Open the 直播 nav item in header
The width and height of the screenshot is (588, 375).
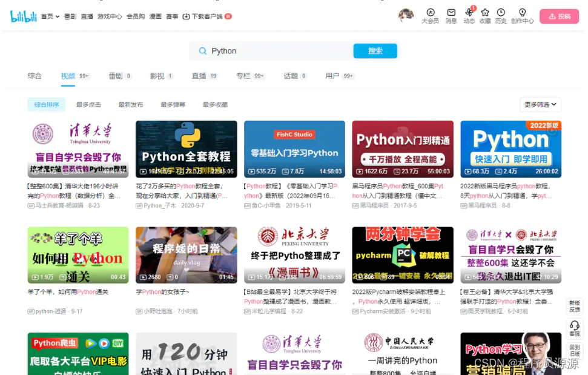87,16
